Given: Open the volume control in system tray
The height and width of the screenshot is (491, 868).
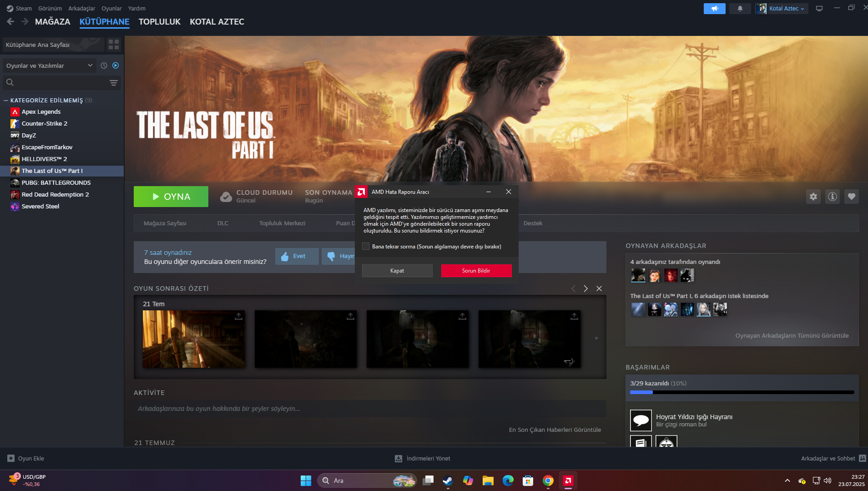Looking at the screenshot, I should pos(828,481).
